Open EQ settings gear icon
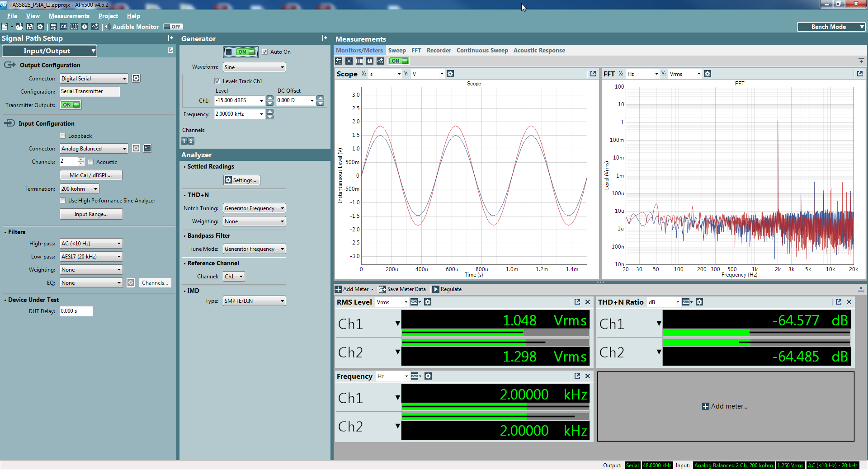This screenshot has height=470, width=868. [131, 282]
